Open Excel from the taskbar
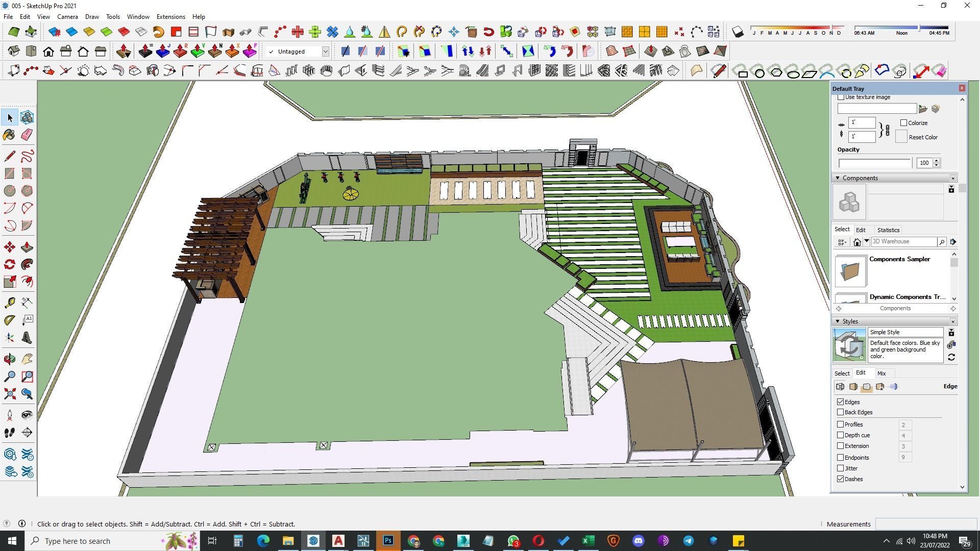980x551 pixels. (588, 541)
